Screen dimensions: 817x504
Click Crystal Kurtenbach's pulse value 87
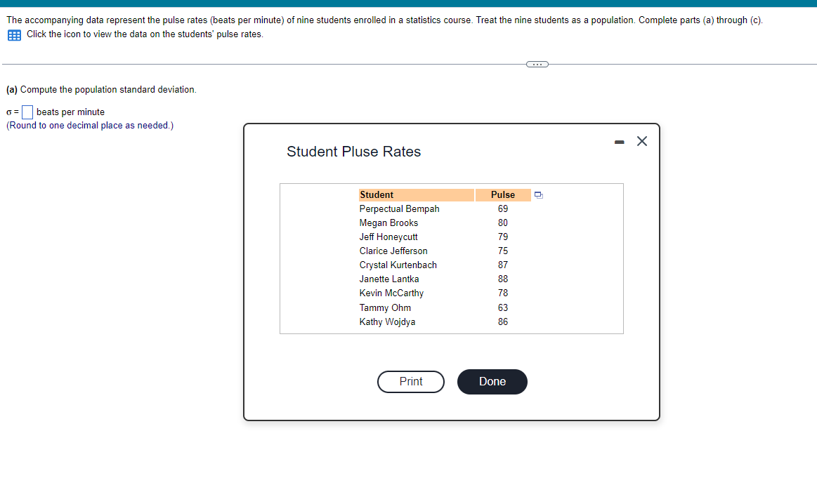pos(503,265)
